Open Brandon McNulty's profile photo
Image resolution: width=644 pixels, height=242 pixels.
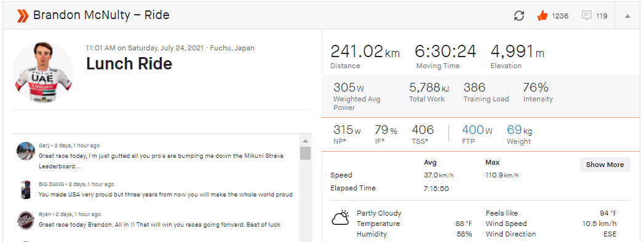tap(43, 72)
